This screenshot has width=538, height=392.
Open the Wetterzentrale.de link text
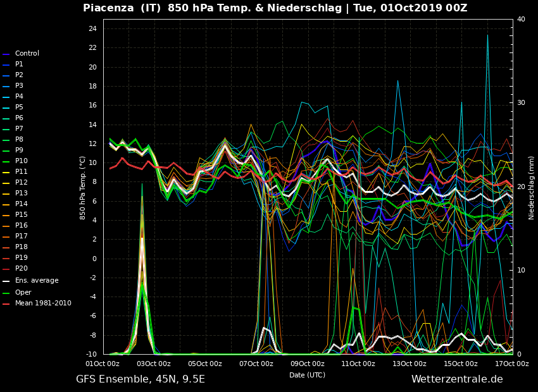tap(457, 379)
